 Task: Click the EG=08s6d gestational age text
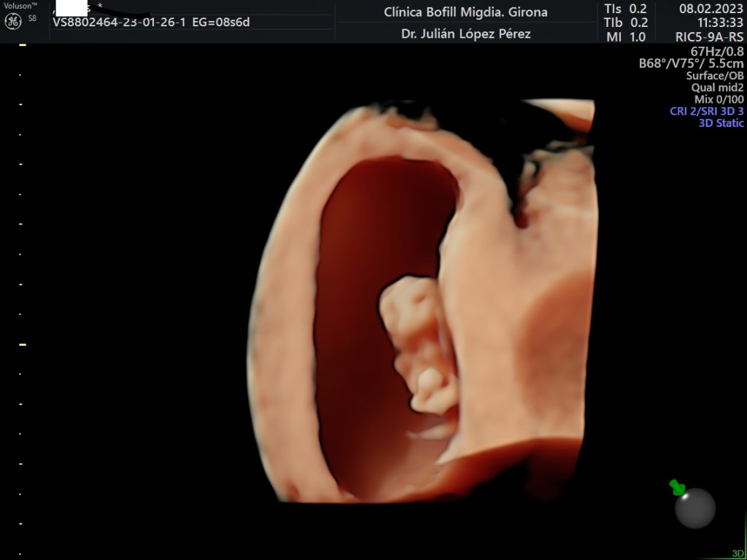coord(221,22)
